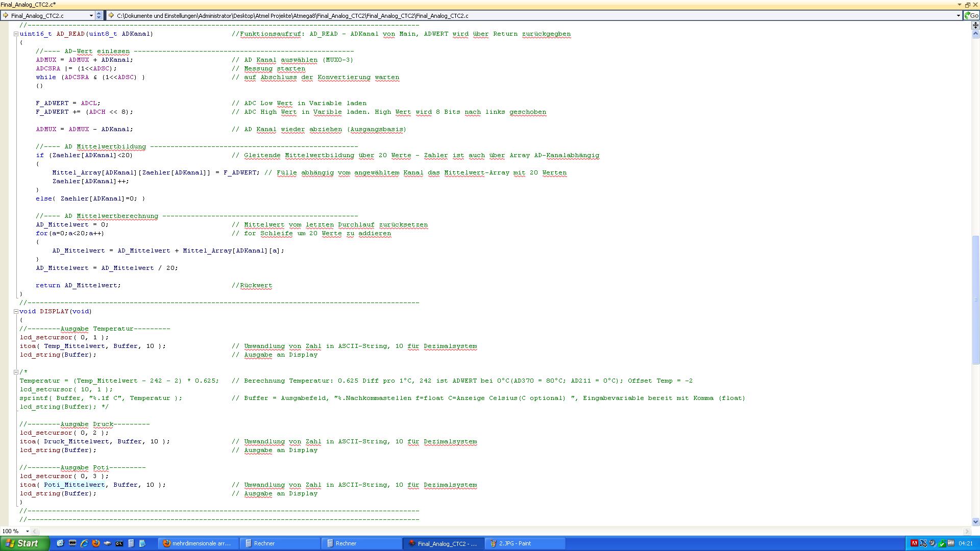The image size is (980, 551).
Task: Open the command prompt quick launch icon
Action: click(x=119, y=543)
